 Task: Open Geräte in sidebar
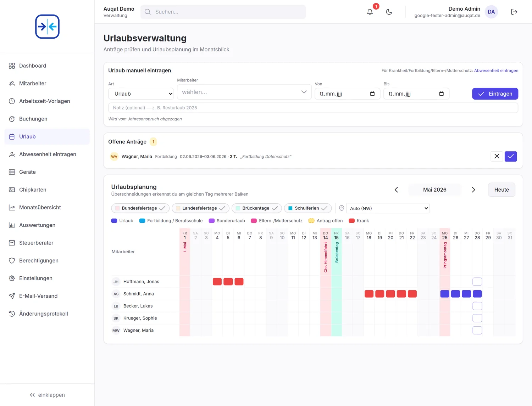(x=47, y=172)
